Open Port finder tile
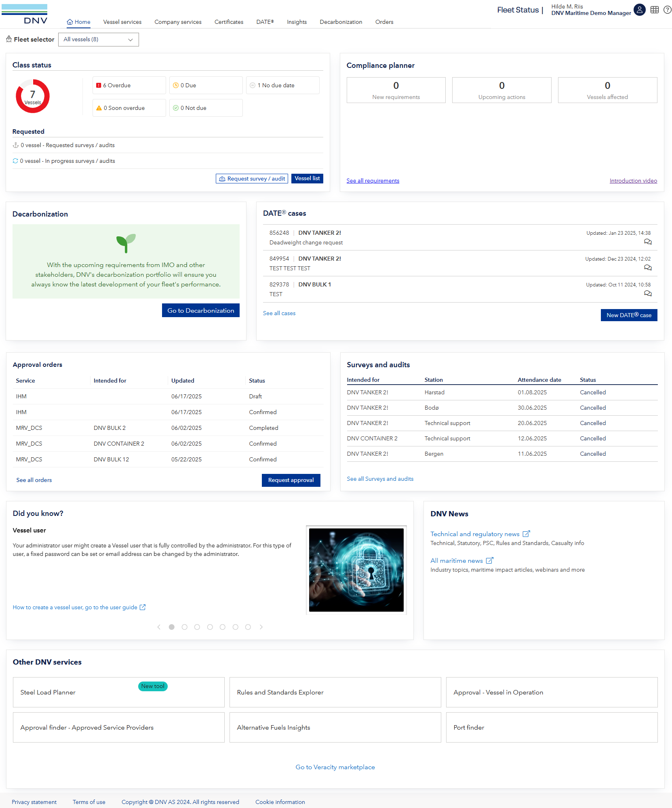This screenshot has height=808, width=672. (552, 728)
